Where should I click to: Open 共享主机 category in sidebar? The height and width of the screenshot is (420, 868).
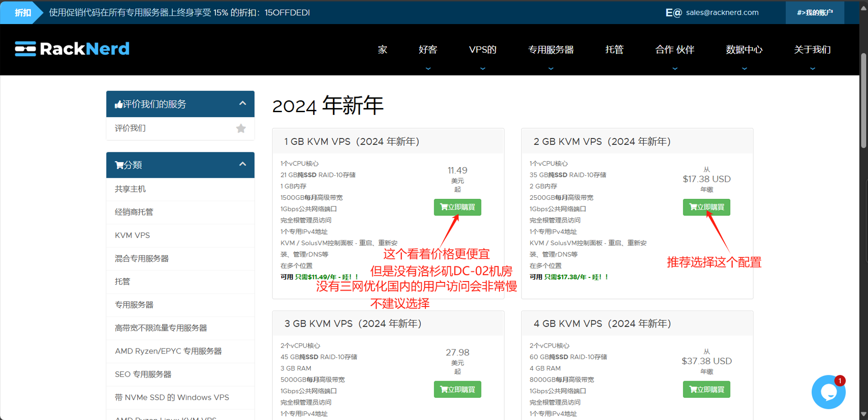pos(130,189)
